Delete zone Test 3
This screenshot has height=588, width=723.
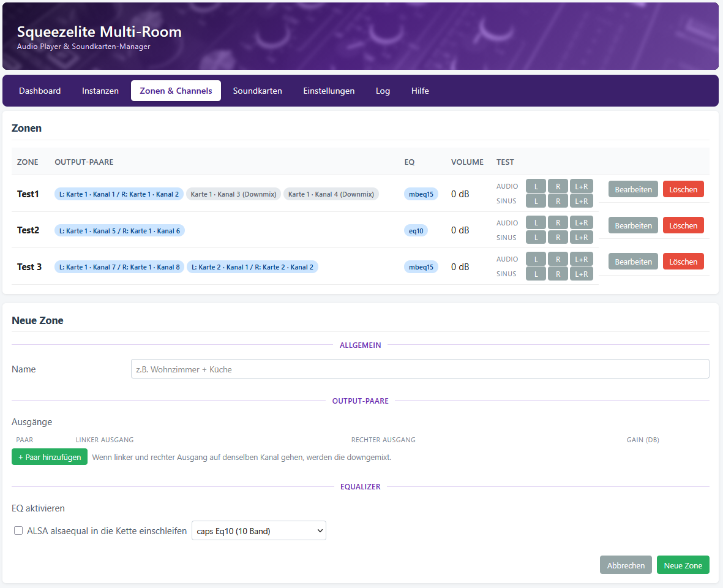(x=683, y=262)
